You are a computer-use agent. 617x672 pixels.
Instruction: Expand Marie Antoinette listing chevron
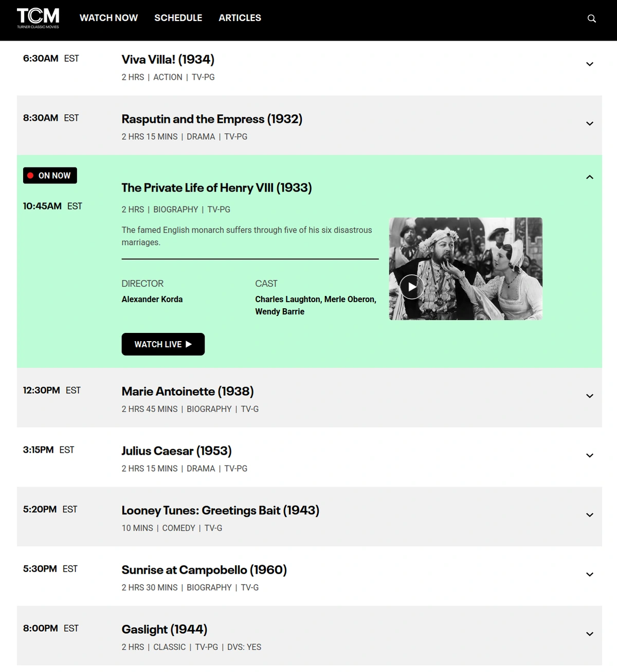[x=590, y=396]
